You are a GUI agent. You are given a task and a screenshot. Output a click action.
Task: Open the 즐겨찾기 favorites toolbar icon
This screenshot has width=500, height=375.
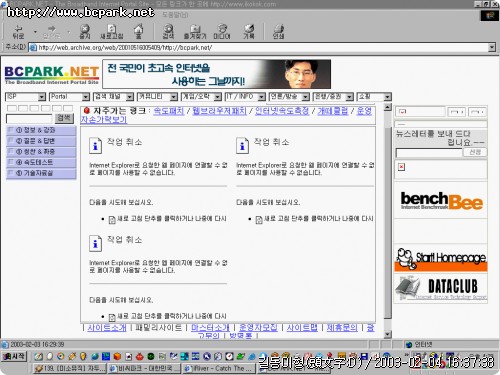pyautogui.click(x=195, y=32)
